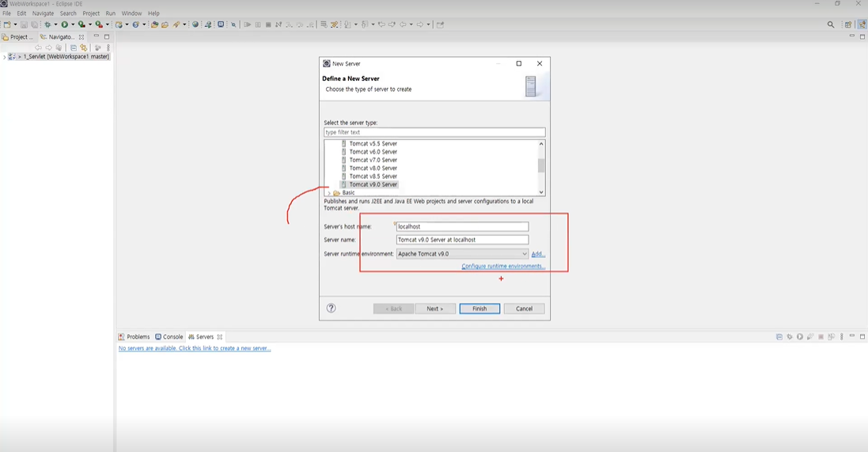Open Server runtime environment combo box
This screenshot has width=868, height=452.
pyautogui.click(x=462, y=253)
